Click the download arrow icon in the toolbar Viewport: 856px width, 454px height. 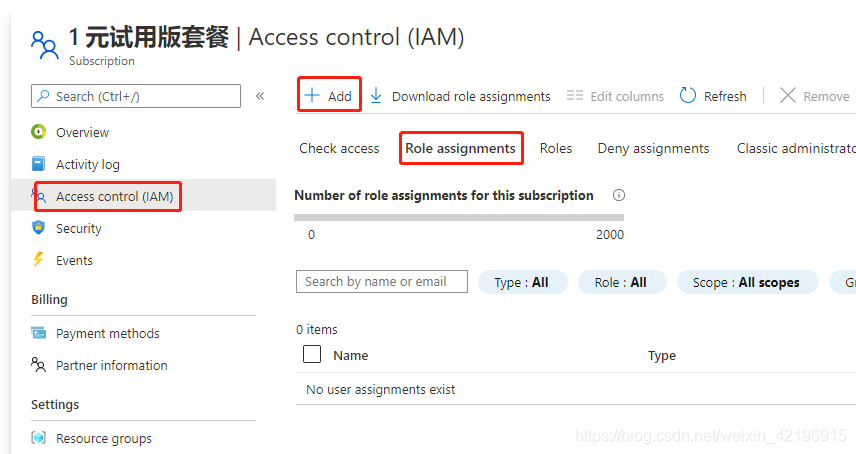(x=376, y=95)
